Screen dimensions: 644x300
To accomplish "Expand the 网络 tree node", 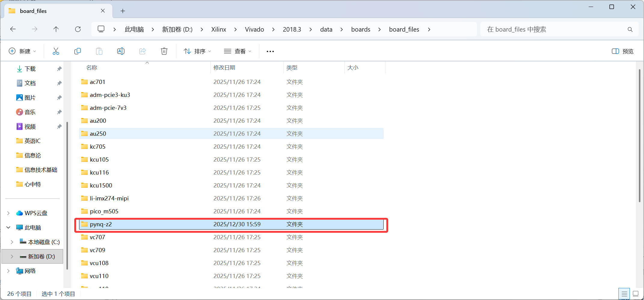I will 8,271.
